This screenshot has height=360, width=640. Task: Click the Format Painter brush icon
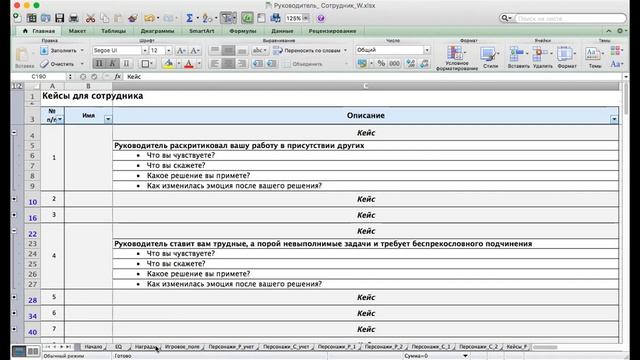pos(133,18)
